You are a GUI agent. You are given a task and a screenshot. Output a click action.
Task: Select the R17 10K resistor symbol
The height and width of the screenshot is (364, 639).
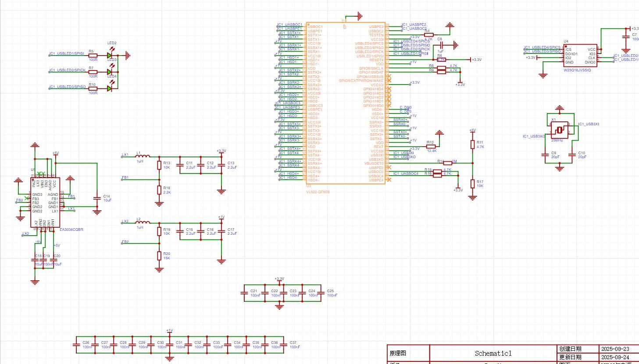coord(472,184)
